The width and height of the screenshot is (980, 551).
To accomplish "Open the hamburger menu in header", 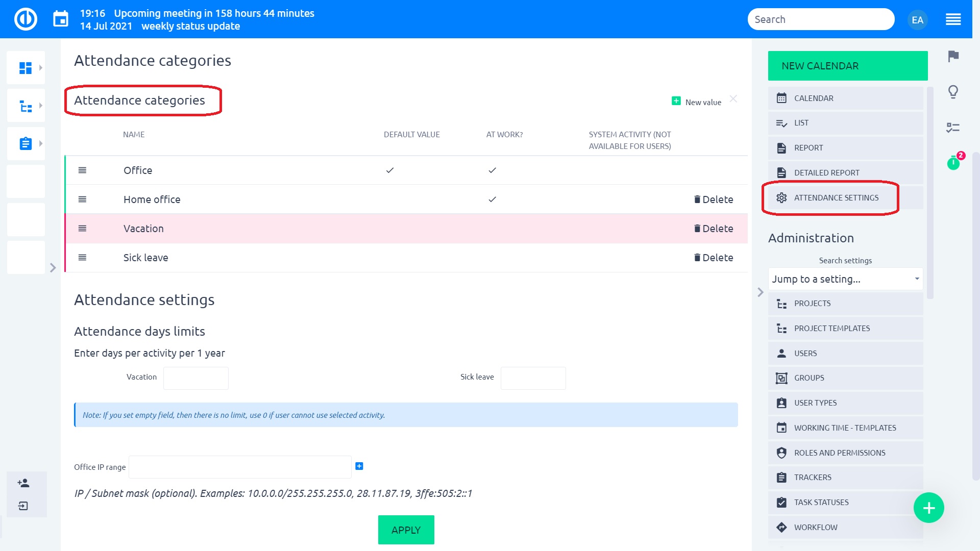I will click(x=953, y=19).
